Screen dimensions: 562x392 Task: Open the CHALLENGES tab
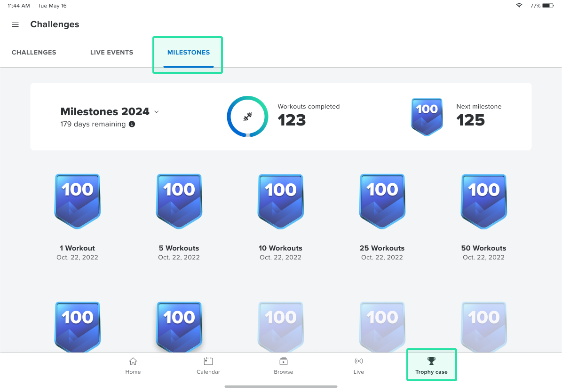[33, 52]
